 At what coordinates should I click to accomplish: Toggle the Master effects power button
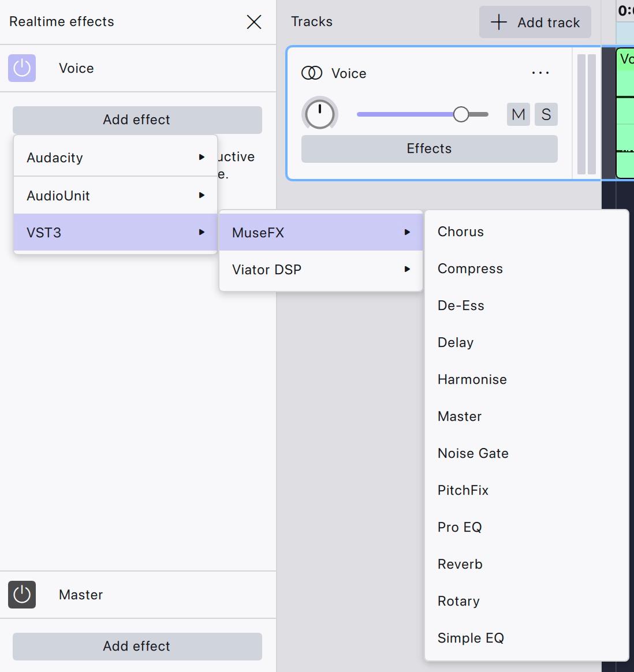[x=22, y=595]
